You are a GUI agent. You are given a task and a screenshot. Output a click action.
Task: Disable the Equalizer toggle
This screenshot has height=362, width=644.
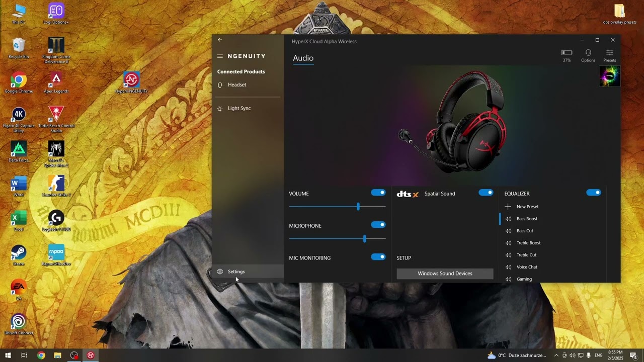point(594,193)
